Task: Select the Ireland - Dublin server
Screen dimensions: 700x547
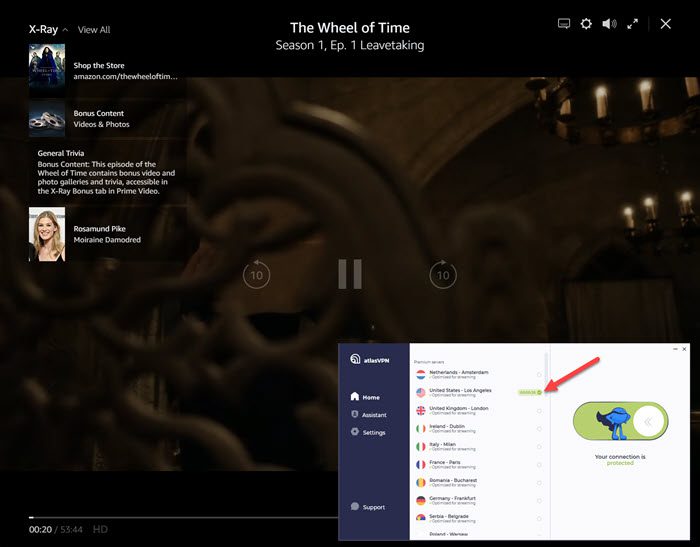Action: (x=479, y=428)
